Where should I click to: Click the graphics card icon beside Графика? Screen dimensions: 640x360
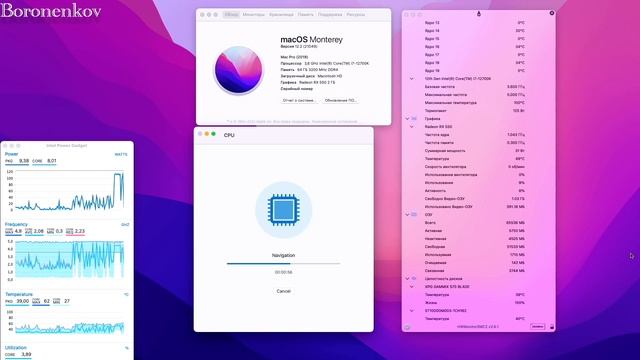click(x=414, y=118)
